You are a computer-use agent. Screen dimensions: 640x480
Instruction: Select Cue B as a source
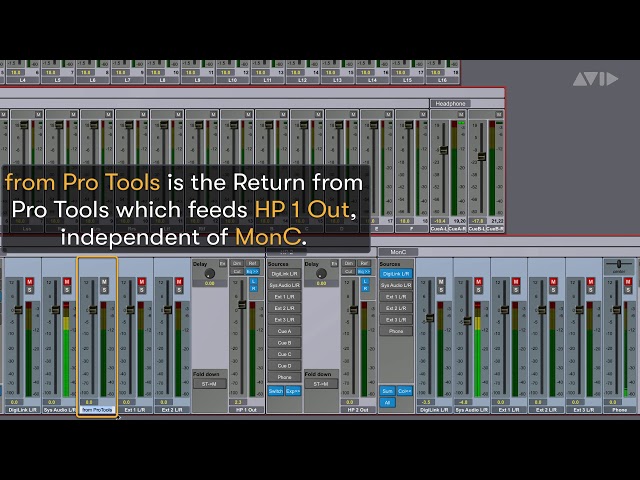pos(284,343)
